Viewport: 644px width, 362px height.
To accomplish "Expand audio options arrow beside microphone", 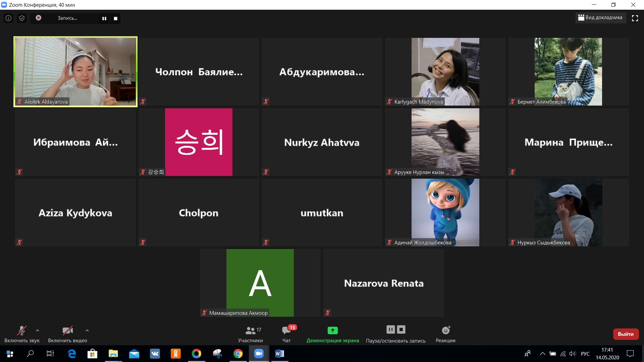I will [x=38, y=330].
